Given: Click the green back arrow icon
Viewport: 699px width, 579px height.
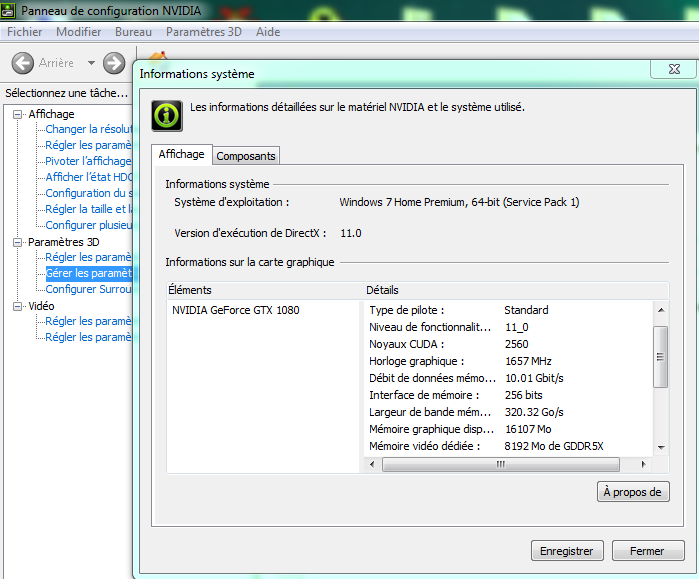Looking at the screenshot, I should pos(22,63).
